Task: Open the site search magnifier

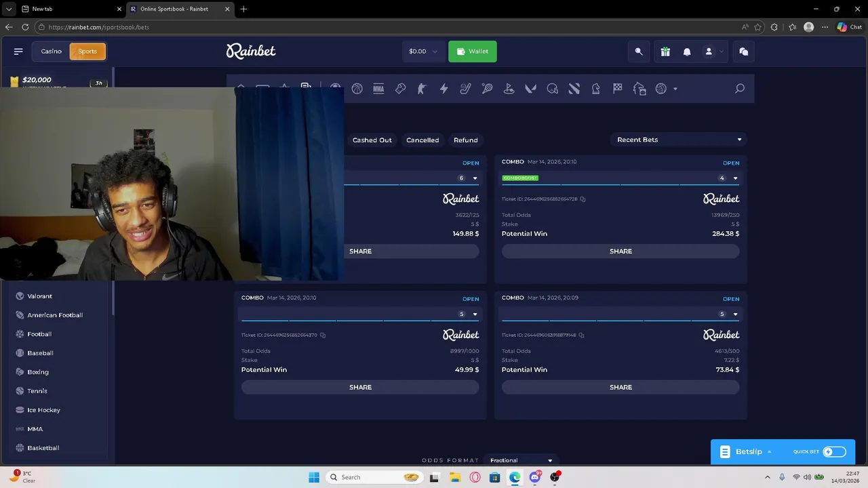Action: (x=639, y=52)
